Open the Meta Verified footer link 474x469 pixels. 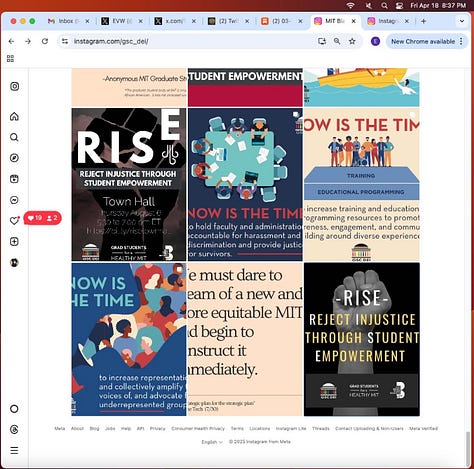[423, 429]
